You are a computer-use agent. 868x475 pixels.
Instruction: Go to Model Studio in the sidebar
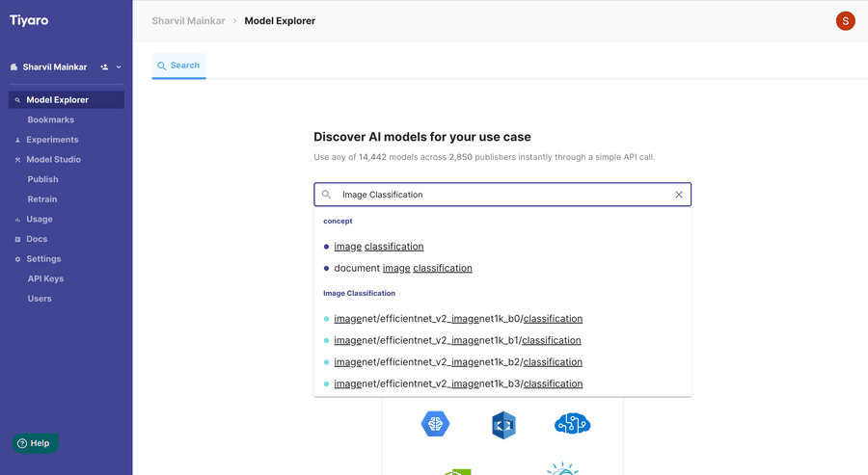(53, 160)
